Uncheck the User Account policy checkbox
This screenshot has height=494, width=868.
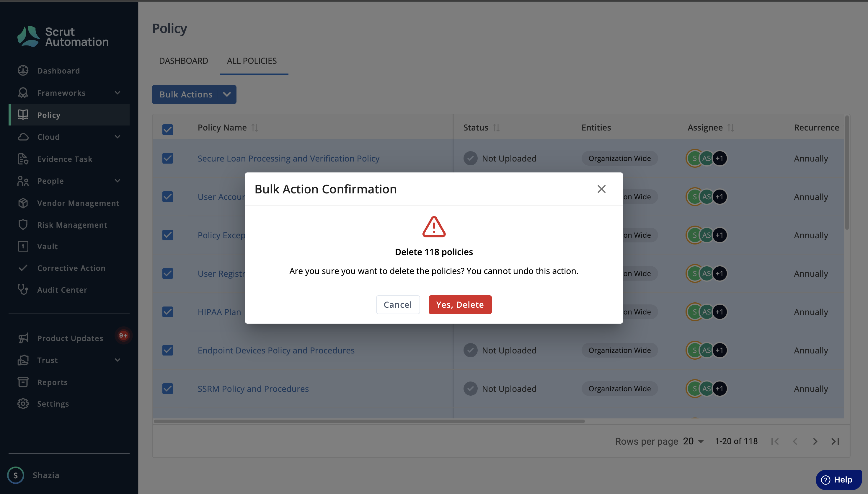click(168, 196)
